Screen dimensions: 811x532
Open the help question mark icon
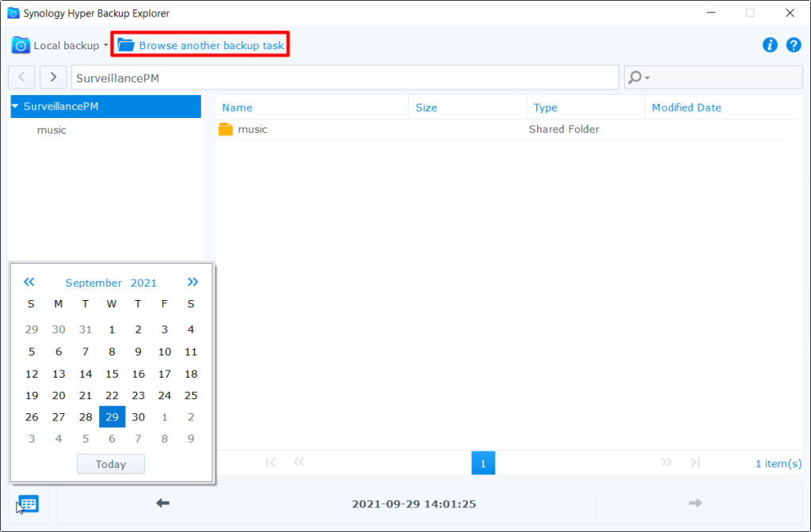click(794, 45)
